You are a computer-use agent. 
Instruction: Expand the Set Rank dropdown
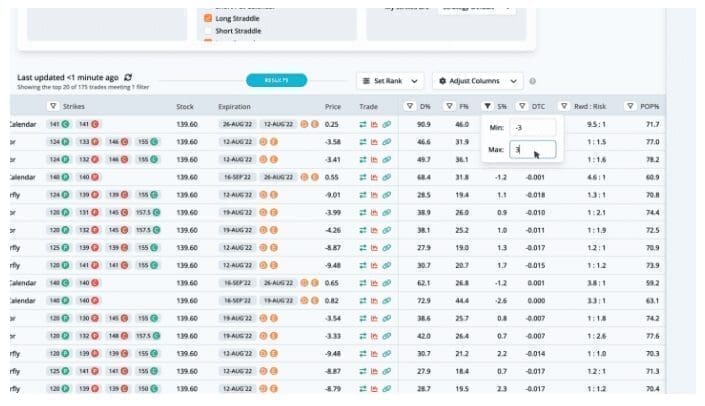[390, 81]
